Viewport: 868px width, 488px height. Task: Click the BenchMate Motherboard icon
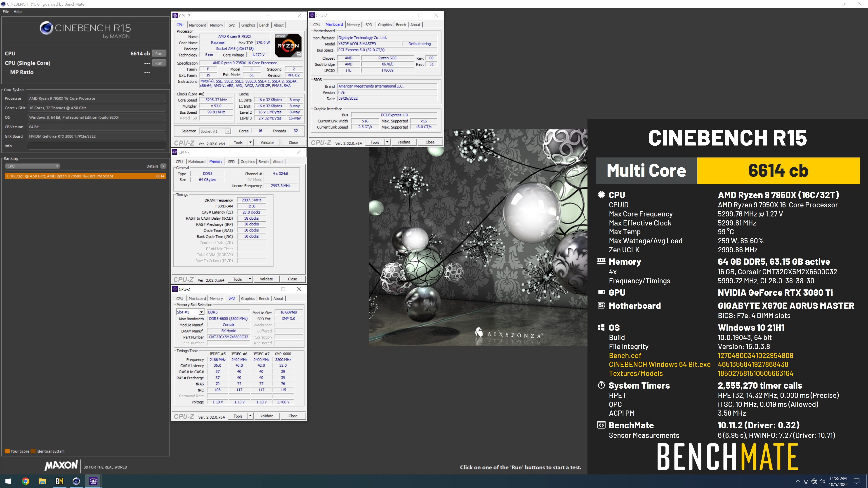click(x=601, y=305)
